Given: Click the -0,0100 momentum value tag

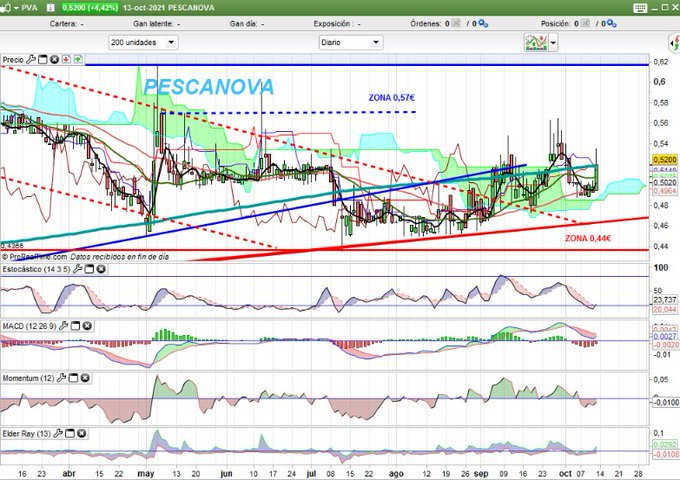Looking at the screenshot, I should tap(665, 402).
